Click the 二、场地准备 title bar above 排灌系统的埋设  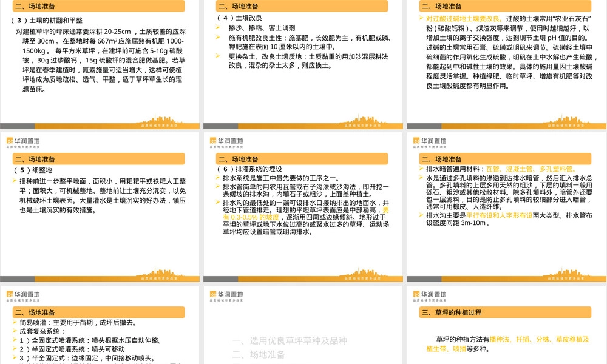point(302,159)
